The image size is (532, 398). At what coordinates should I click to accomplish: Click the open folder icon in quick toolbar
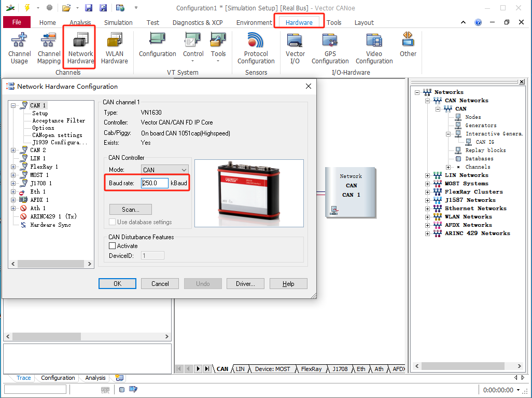pos(66,7)
